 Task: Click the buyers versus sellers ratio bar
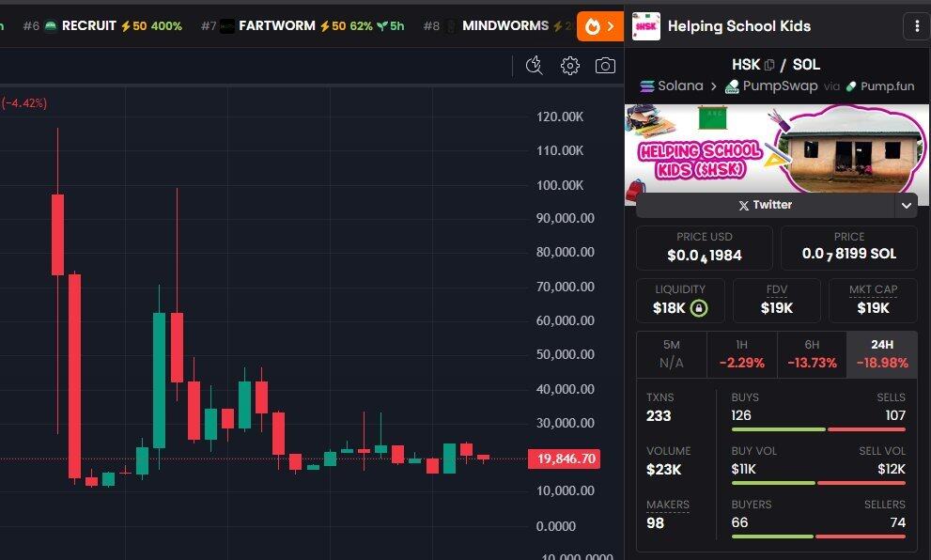pyautogui.click(x=819, y=537)
